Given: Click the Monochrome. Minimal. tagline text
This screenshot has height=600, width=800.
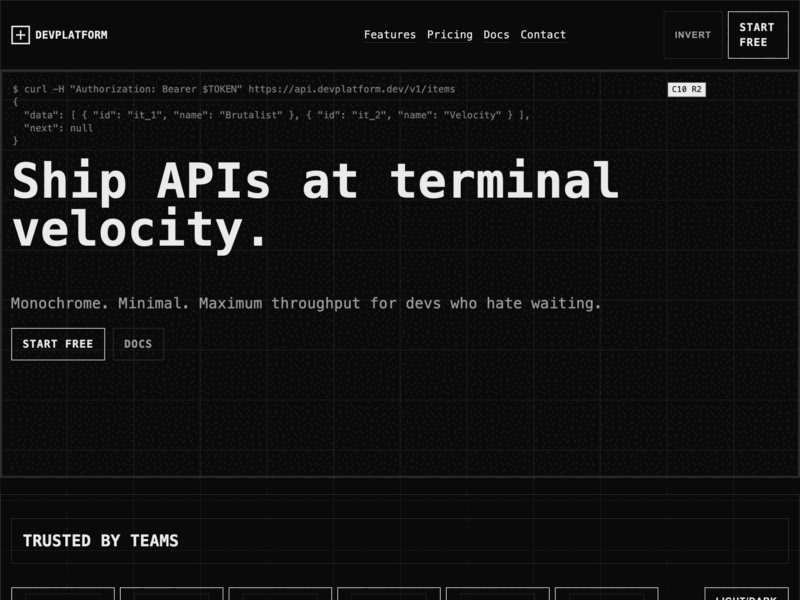Looking at the screenshot, I should pyautogui.click(x=306, y=304).
